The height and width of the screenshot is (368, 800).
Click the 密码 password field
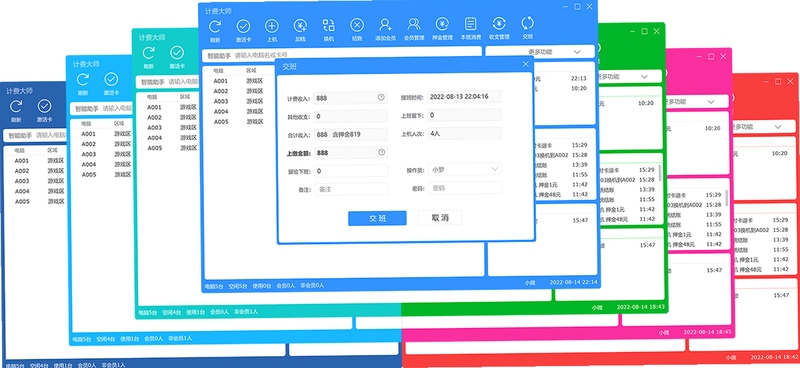(465, 188)
